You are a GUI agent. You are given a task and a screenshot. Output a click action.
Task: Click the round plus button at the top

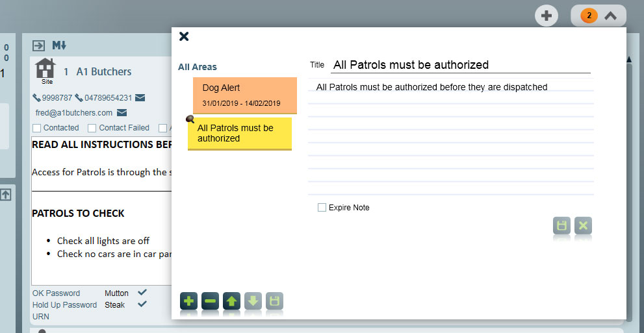547,16
